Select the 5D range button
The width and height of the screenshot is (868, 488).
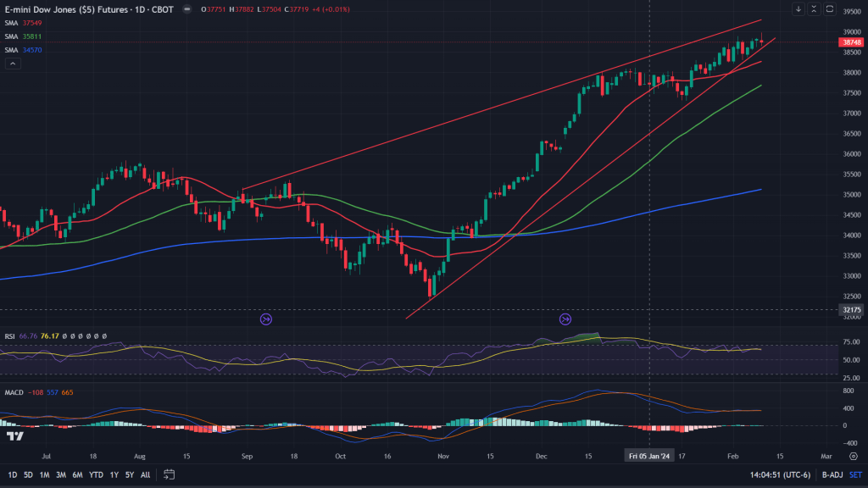28,474
